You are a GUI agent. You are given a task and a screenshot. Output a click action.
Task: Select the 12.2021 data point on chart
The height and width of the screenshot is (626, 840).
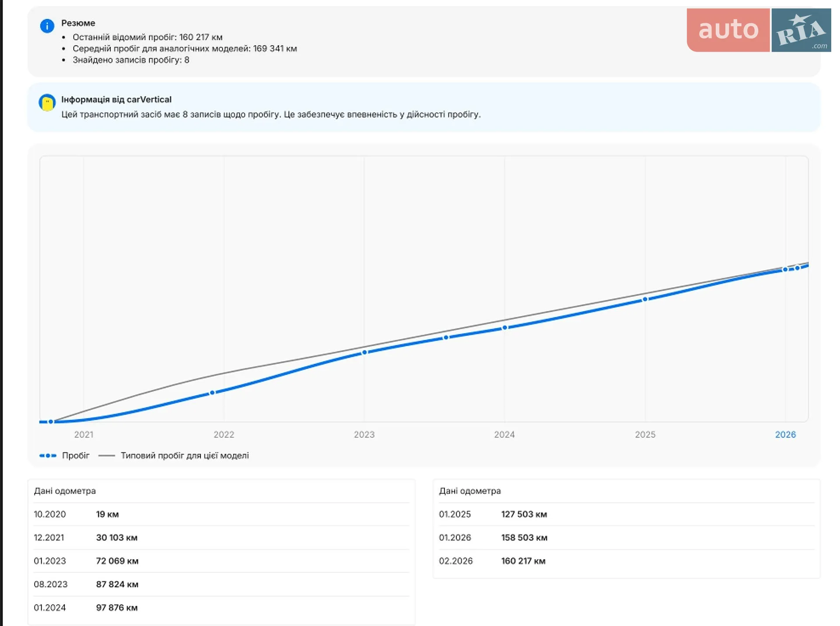pyautogui.click(x=212, y=393)
